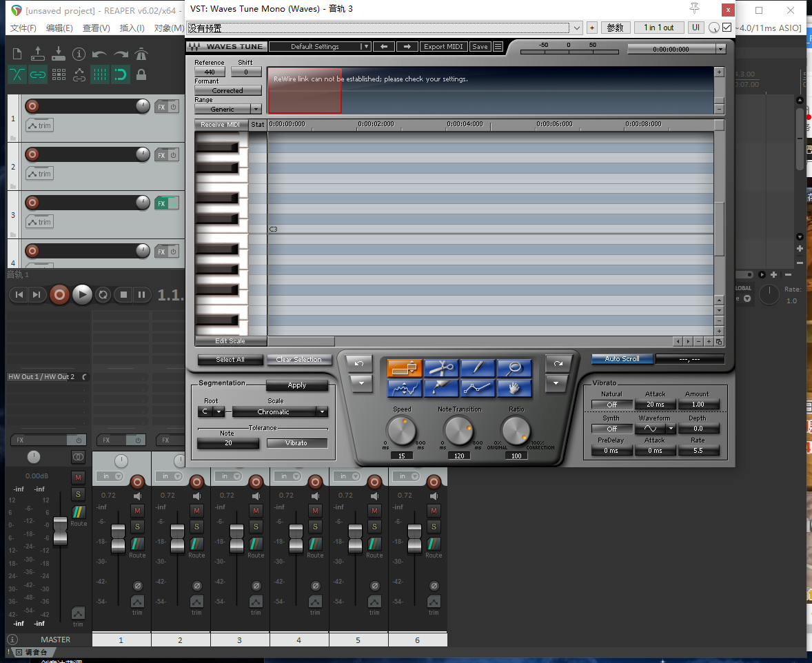Open the 编辑(E) menu
The image size is (812, 663).
click(x=59, y=28)
